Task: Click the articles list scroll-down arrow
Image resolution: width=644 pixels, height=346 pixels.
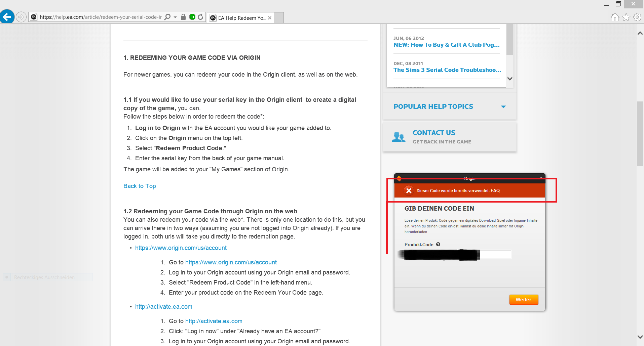Action: click(510, 79)
